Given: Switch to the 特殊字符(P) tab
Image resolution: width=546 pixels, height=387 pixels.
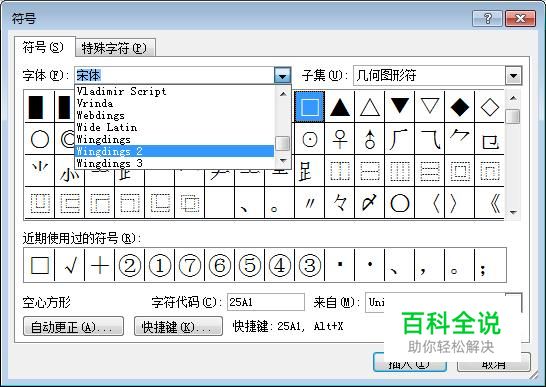Looking at the screenshot, I should [115, 48].
